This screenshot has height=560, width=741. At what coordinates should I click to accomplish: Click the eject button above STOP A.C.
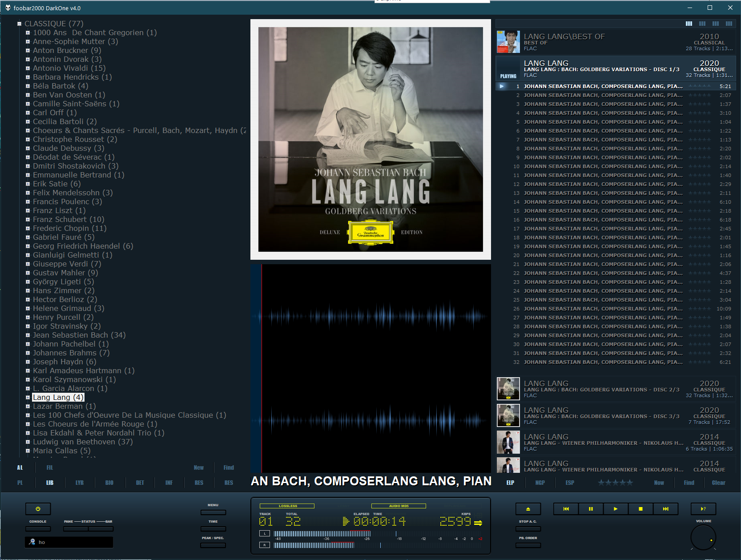point(528,509)
